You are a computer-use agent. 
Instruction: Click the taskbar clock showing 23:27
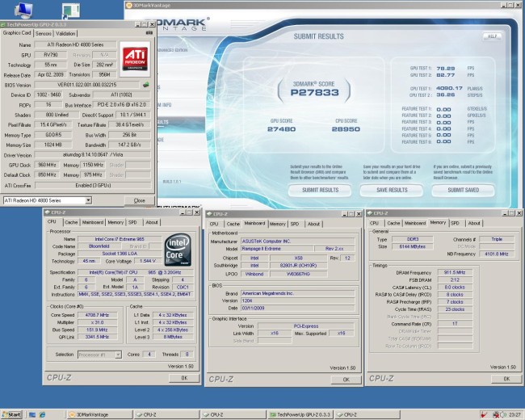coord(515,414)
